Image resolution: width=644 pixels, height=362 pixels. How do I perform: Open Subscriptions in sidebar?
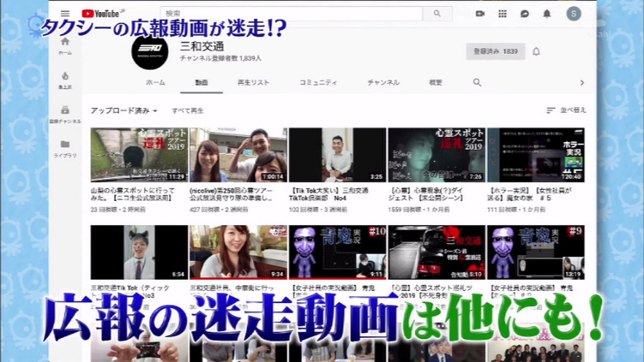[65, 114]
